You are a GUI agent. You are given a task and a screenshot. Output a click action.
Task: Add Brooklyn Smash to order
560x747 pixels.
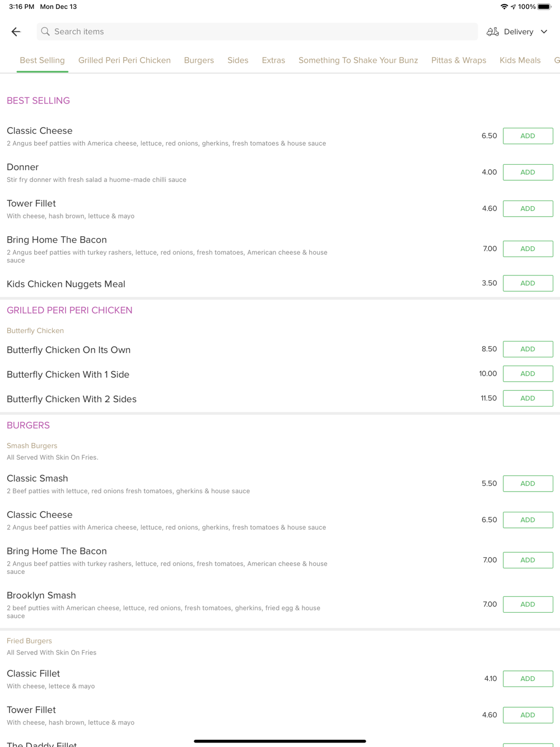(528, 605)
